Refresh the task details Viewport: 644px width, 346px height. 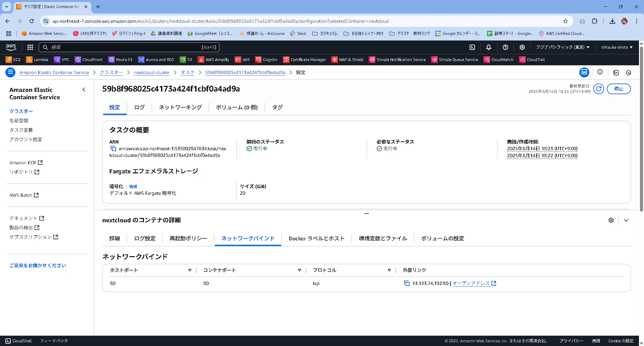pos(599,89)
